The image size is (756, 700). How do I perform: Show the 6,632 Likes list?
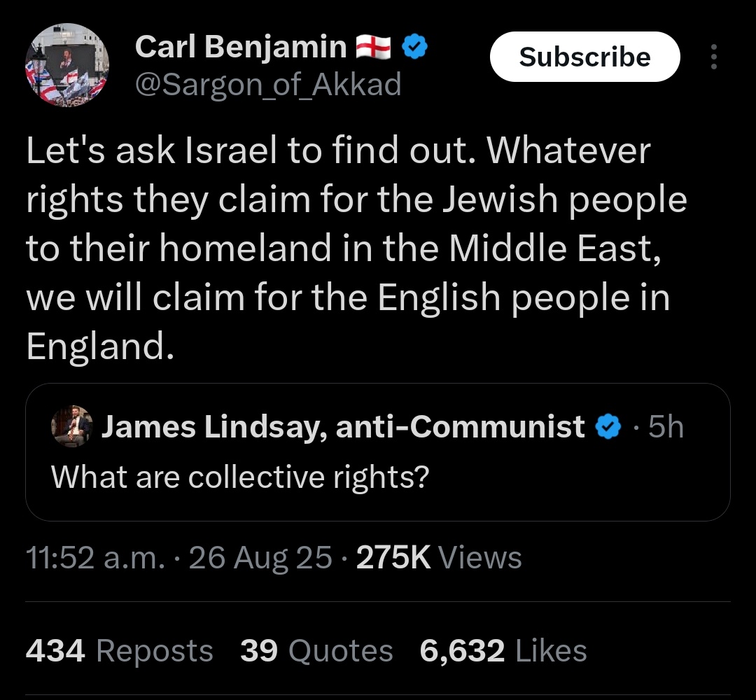point(503,651)
